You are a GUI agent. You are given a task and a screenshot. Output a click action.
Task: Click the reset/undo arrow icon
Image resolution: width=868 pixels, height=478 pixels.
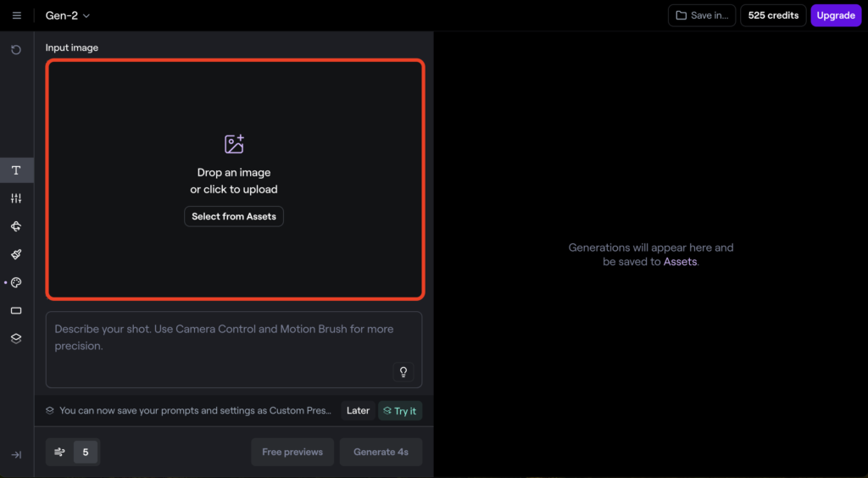tap(16, 50)
